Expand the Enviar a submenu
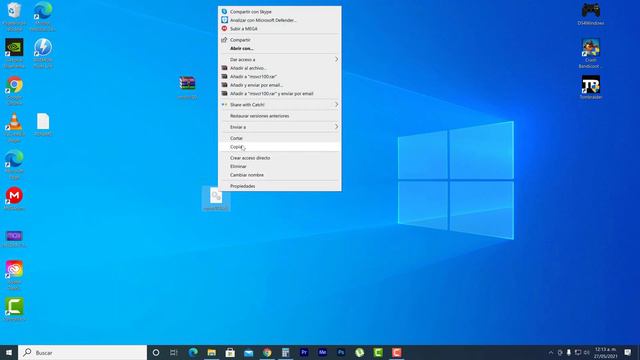640x360 pixels. click(280, 127)
